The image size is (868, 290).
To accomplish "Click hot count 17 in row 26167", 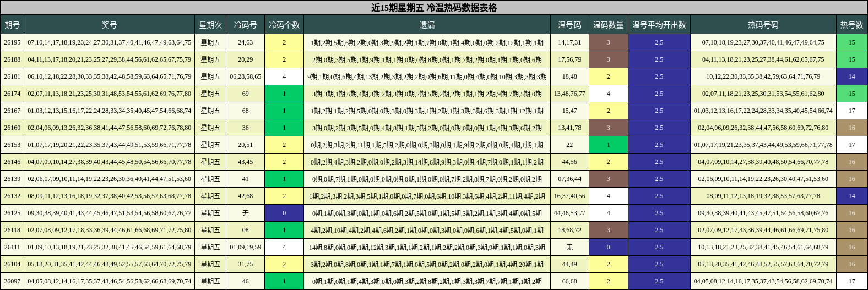I will pos(852,111).
